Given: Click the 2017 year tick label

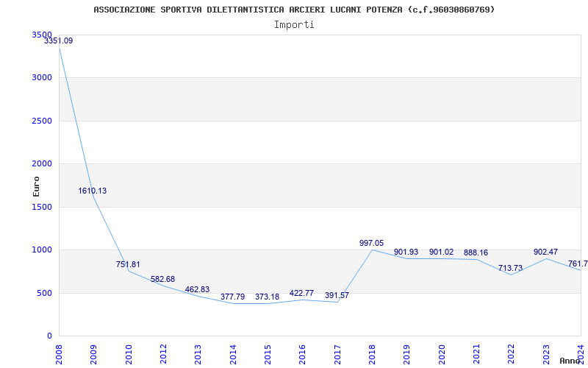Looking at the screenshot, I should 337,355.
